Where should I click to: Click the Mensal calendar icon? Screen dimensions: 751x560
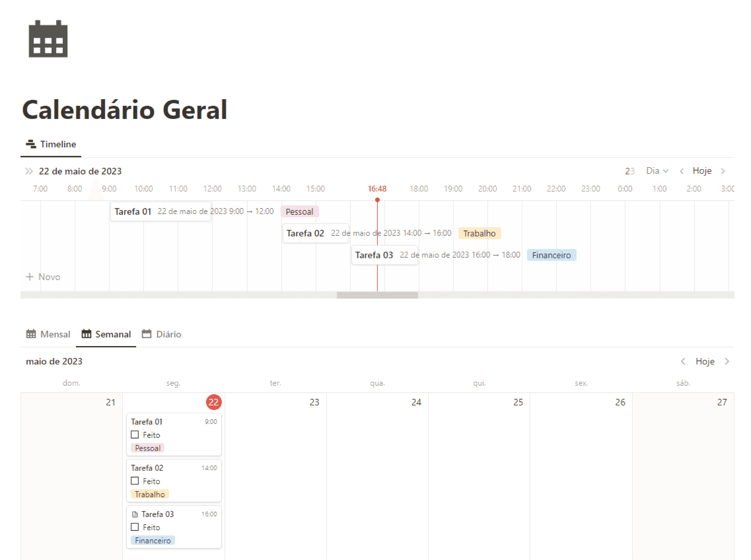(x=31, y=334)
